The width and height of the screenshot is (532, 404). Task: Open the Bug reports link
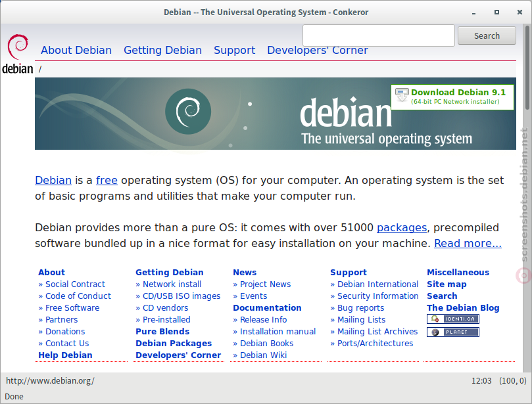point(360,308)
